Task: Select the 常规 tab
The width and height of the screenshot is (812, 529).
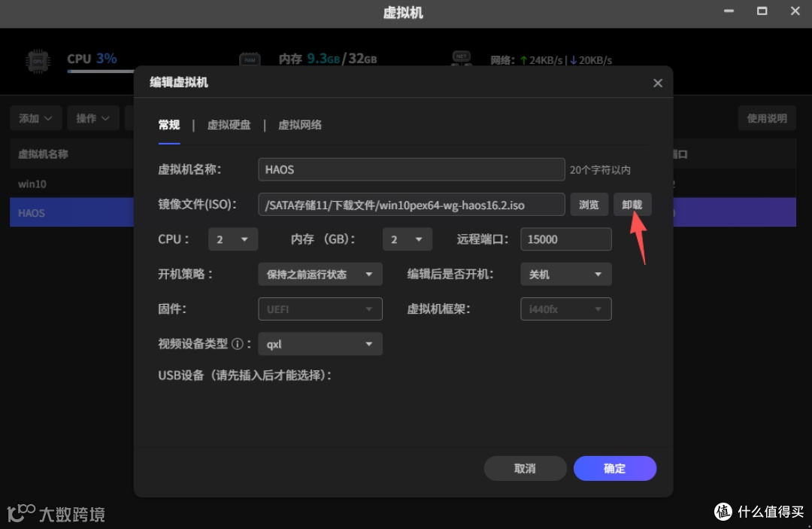Action: tap(169, 125)
